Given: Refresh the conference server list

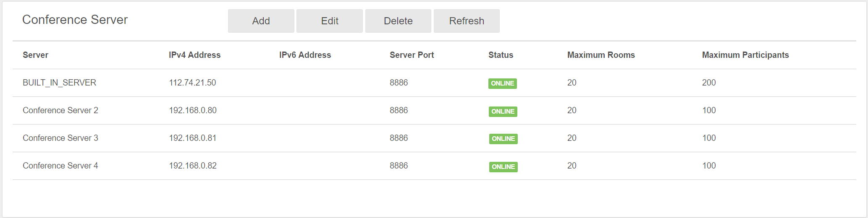Looking at the screenshot, I should coord(466,21).
